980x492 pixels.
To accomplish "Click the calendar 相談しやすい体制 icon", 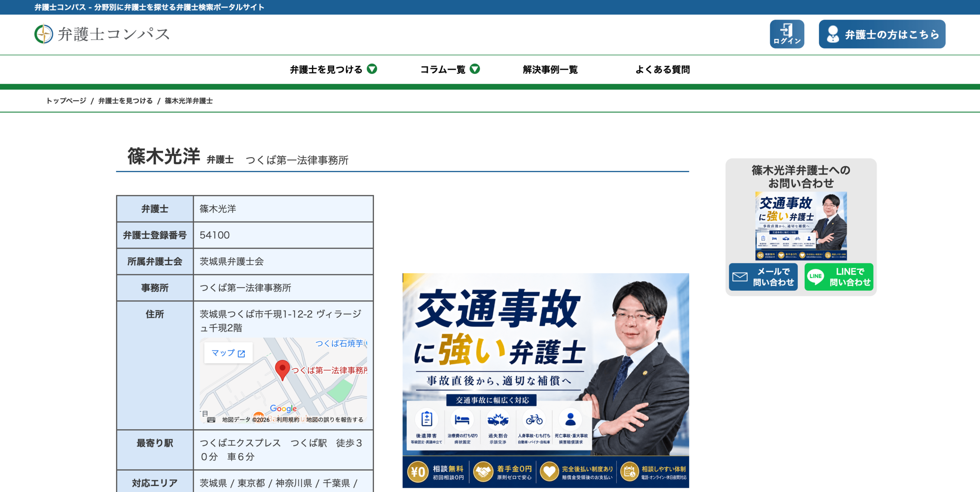I will click(x=630, y=472).
